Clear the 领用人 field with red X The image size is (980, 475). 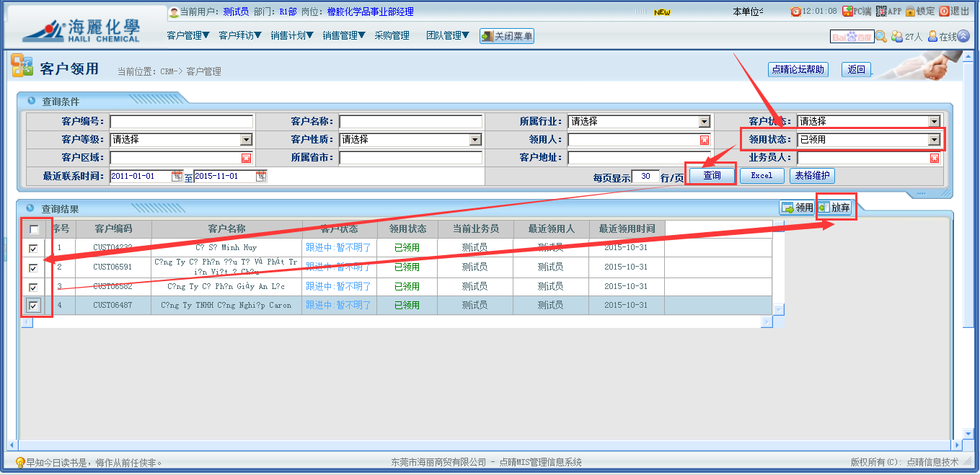tap(705, 140)
